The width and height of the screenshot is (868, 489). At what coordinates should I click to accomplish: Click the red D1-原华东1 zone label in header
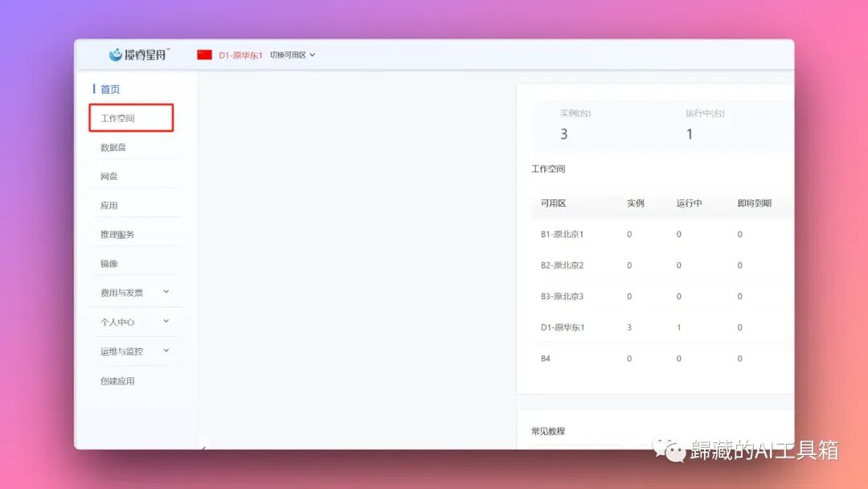[240, 55]
